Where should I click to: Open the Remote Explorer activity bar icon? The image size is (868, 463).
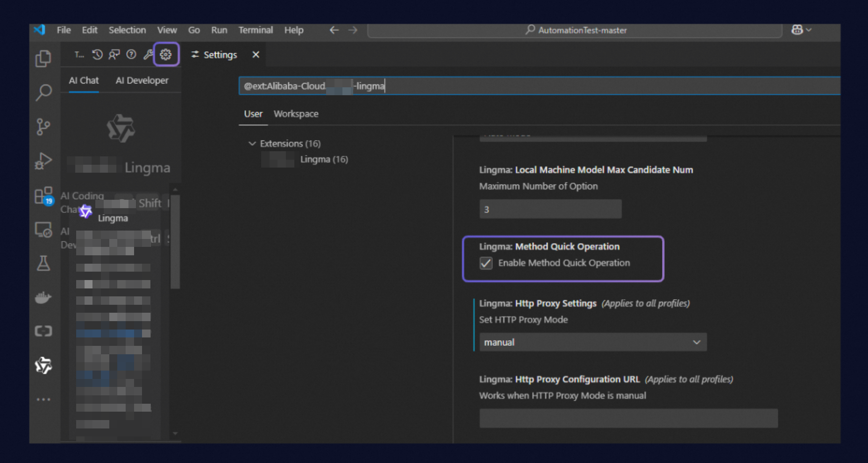point(43,230)
